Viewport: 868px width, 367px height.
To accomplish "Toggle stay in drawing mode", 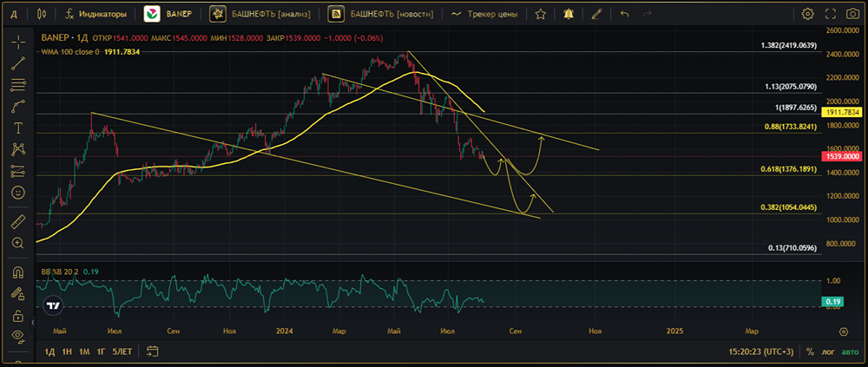I will click(x=18, y=293).
